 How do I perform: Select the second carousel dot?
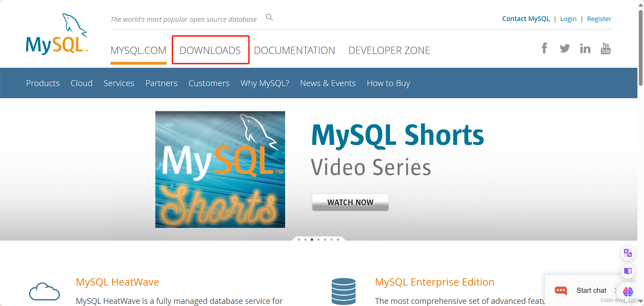click(x=305, y=240)
